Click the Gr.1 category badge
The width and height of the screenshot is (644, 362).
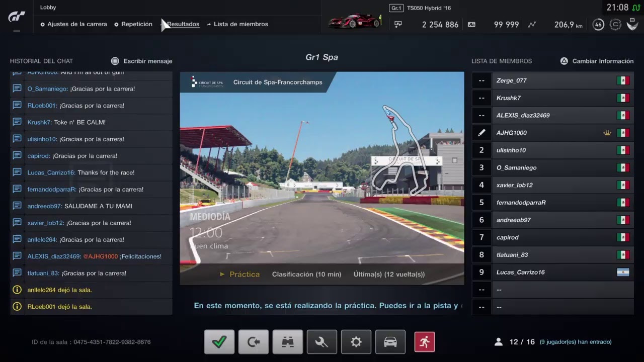[396, 8]
